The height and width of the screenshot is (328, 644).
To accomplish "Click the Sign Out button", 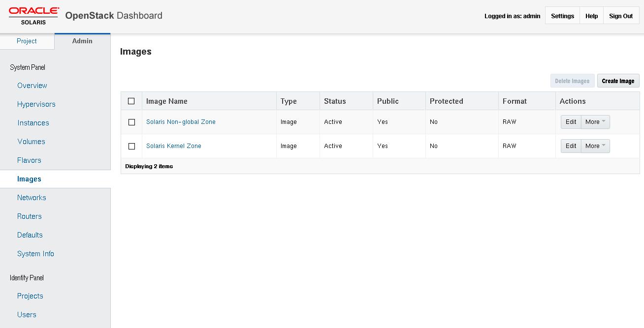I will click(x=621, y=16).
